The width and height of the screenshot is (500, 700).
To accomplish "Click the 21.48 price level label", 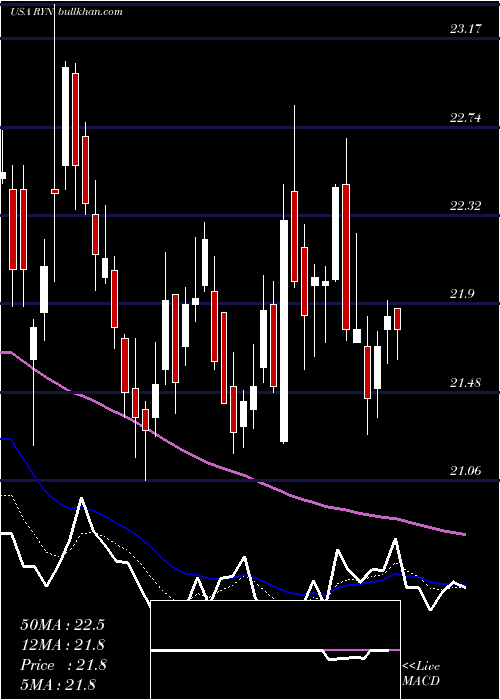I will tap(466, 382).
